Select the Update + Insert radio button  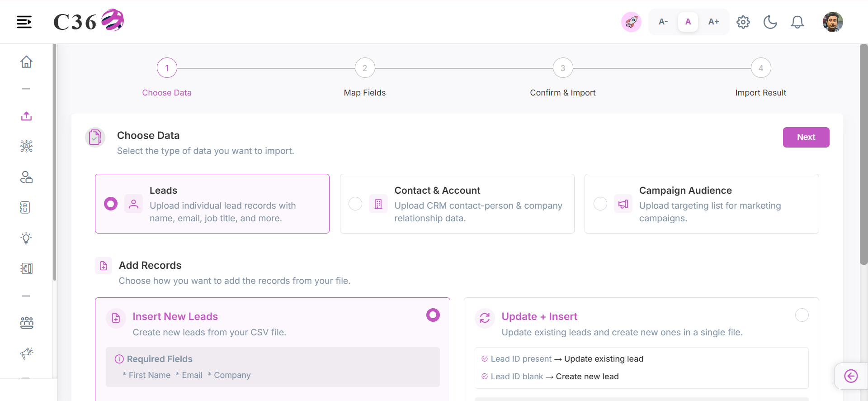pyautogui.click(x=802, y=315)
